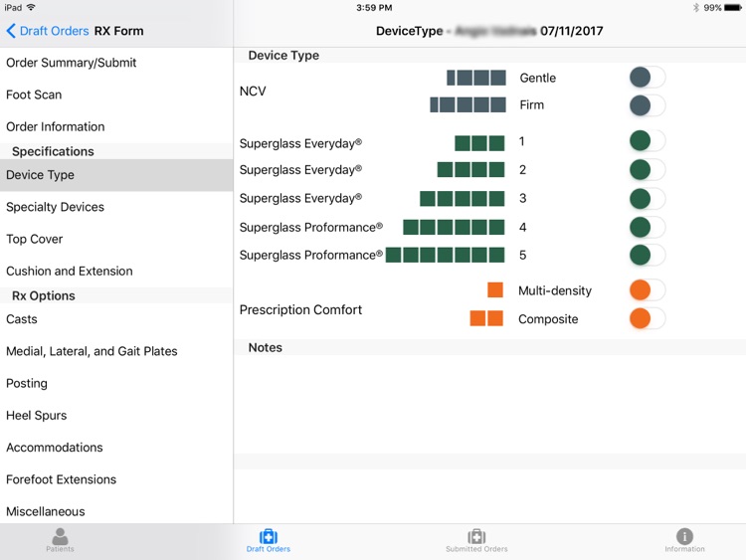Screen dimensions: 746x560
Task: Click the 07/11/2017 date in header
Action: tap(571, 31)
